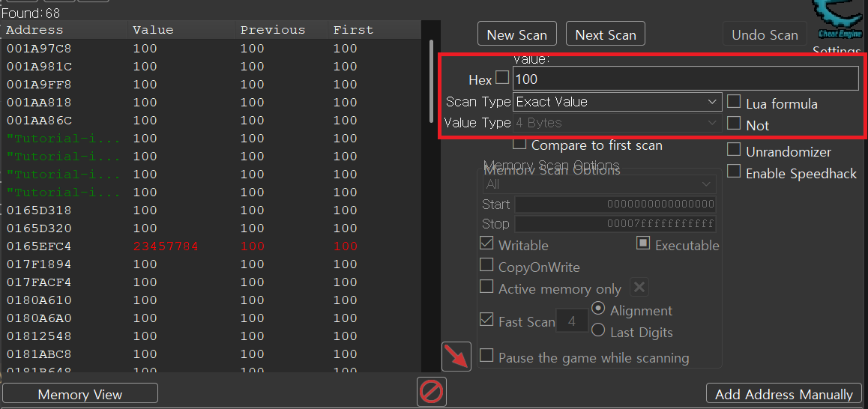868x409 pixels.
Task: Check Compare to first scan
Action: click(x=519, y=144)
